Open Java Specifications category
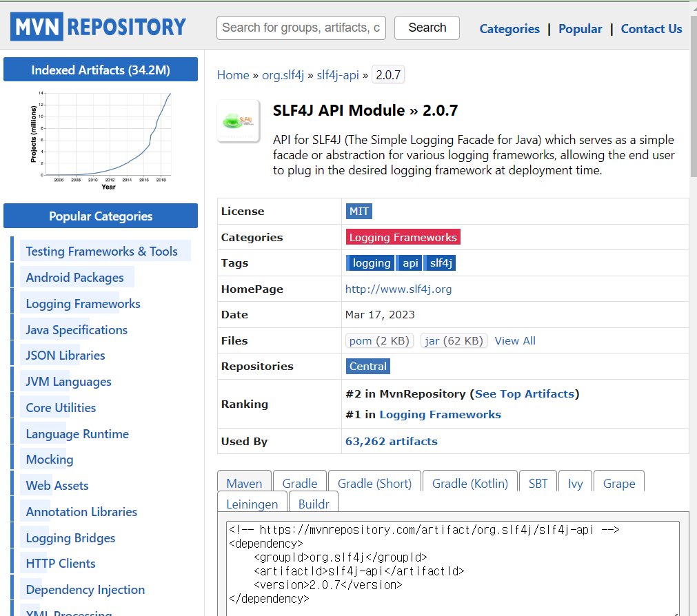This screenshot has height=616, width=697. point(77,330)
